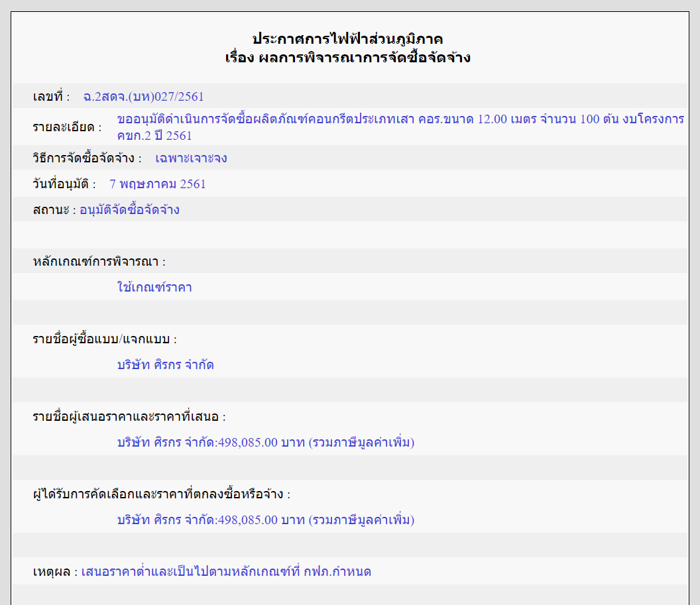Click the subtitle เรื่อง ผลการพิจารณาการจัดซื้อจัดจ้าง

point(347,58)
